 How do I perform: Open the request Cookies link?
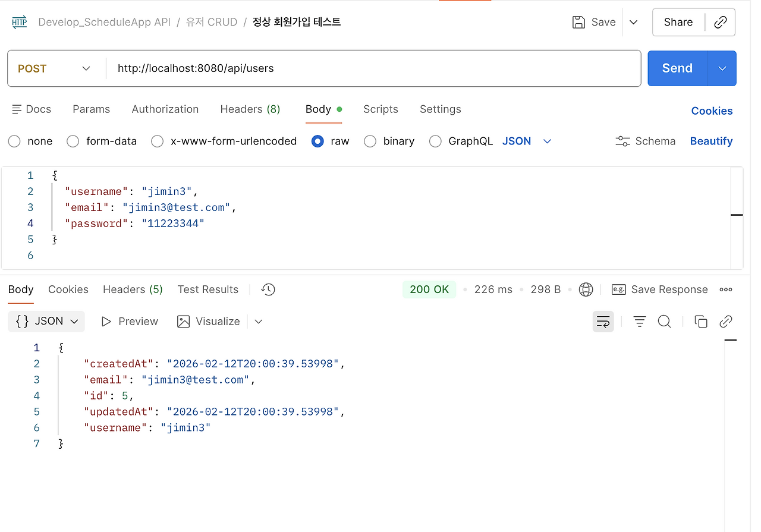[712, 111]
